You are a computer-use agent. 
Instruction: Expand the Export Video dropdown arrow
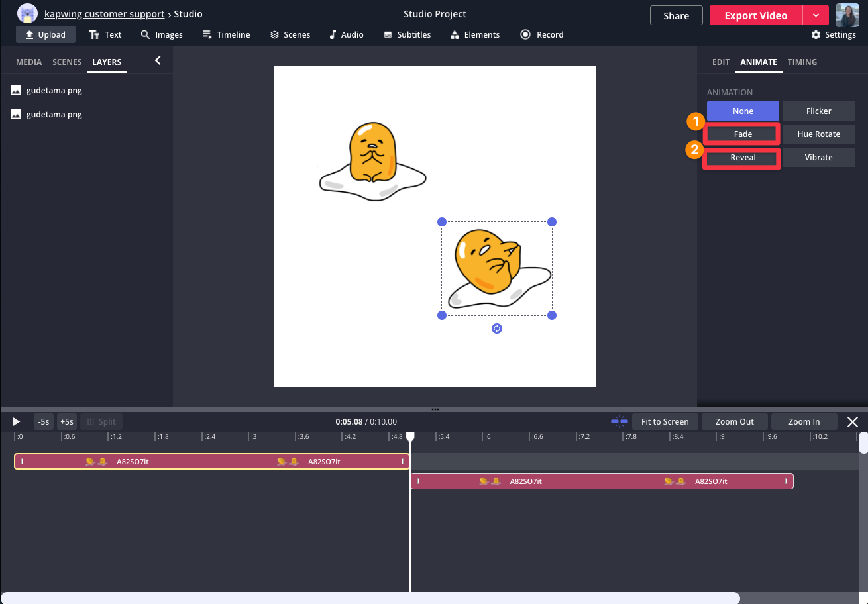tap(816, 15)
